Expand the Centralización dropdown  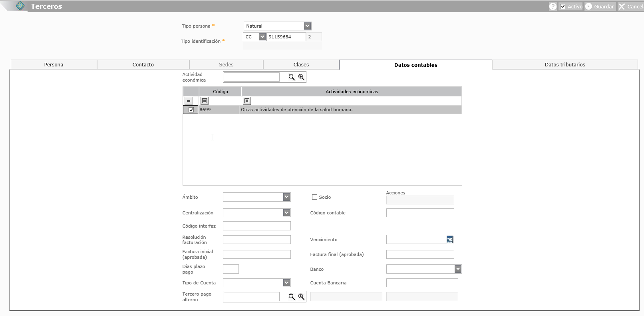coord(286,213)
